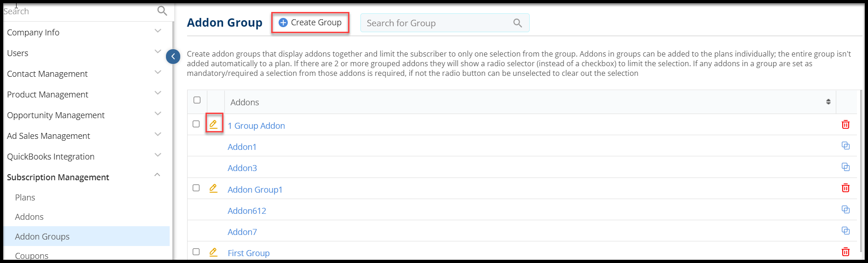Collapse the sidebar with the blue arrow button
Screen dimensions: 868x263
[173, 57]
